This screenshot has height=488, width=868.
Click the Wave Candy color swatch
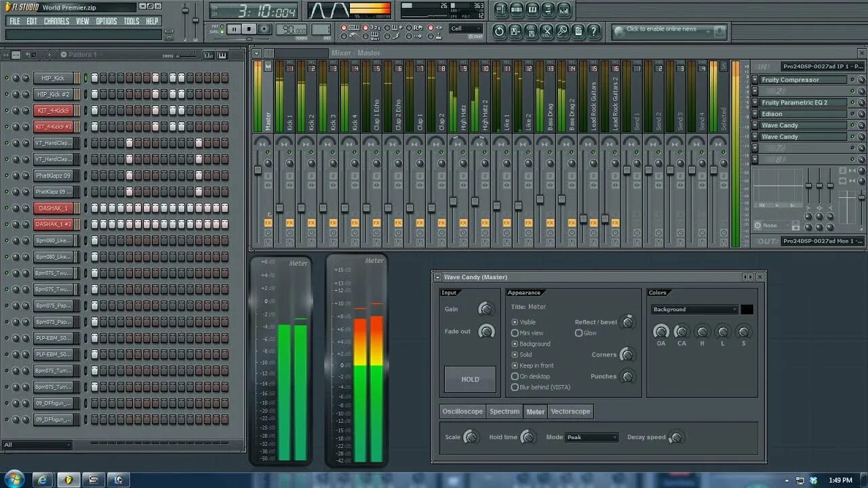747,310
